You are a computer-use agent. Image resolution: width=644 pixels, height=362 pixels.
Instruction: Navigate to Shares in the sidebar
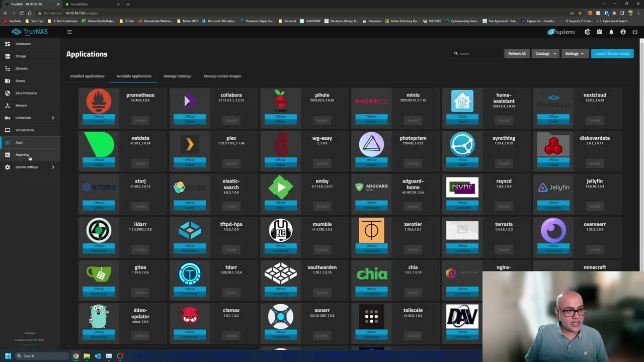(x=30, y=81)
